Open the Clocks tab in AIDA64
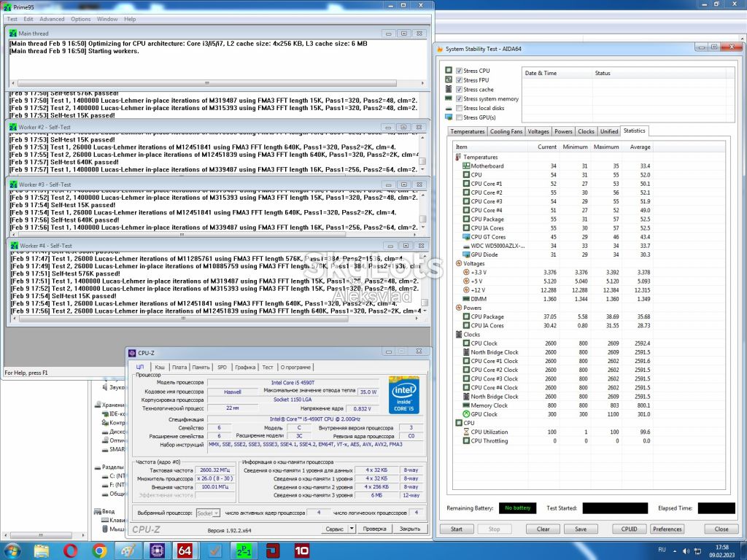Screen dimensions: 747x560 (x=586, y=131)
